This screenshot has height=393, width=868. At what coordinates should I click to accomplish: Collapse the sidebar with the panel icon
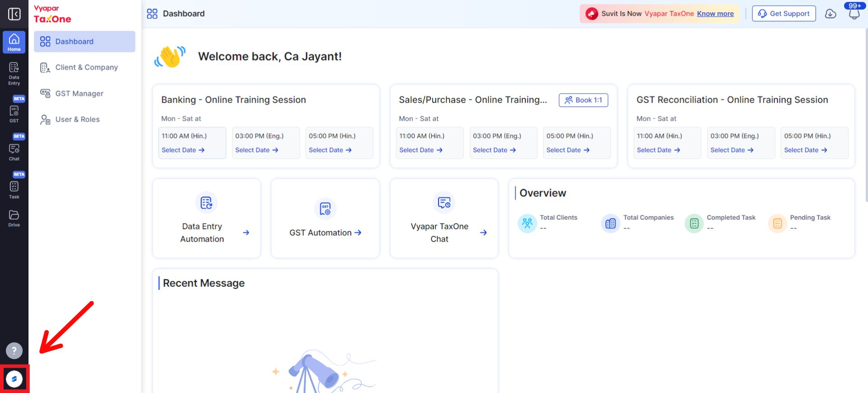click(14, 14)
